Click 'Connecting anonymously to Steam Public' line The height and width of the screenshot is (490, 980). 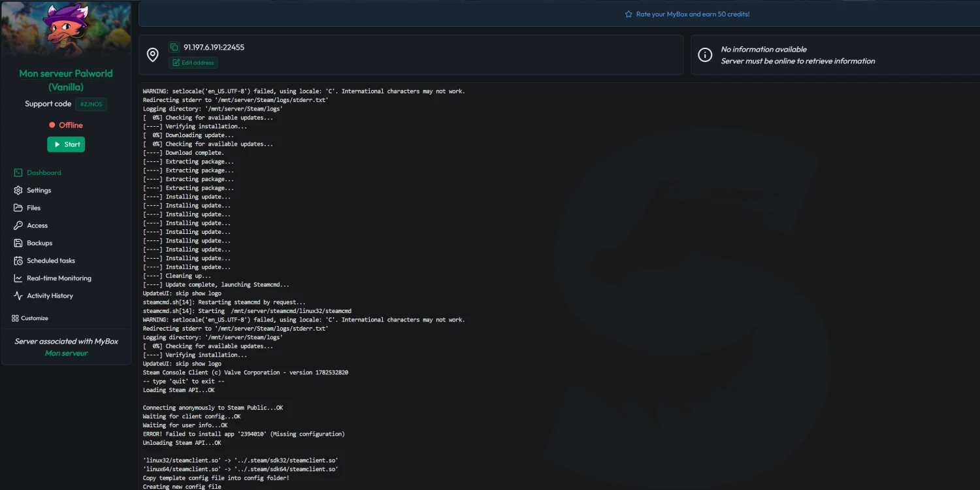click(213, 408)
